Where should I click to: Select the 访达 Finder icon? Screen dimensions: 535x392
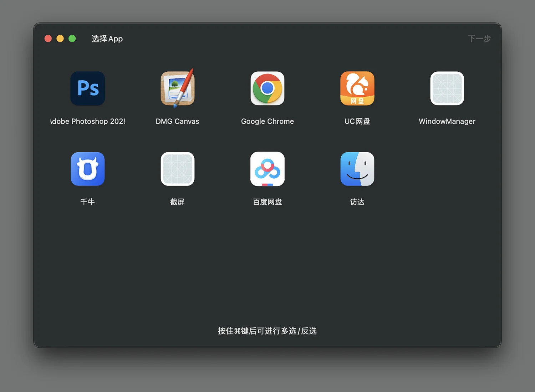point(357,169)
